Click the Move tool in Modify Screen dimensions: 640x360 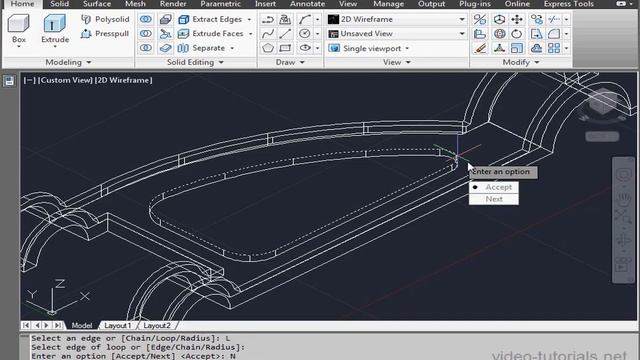coord(517,19)
